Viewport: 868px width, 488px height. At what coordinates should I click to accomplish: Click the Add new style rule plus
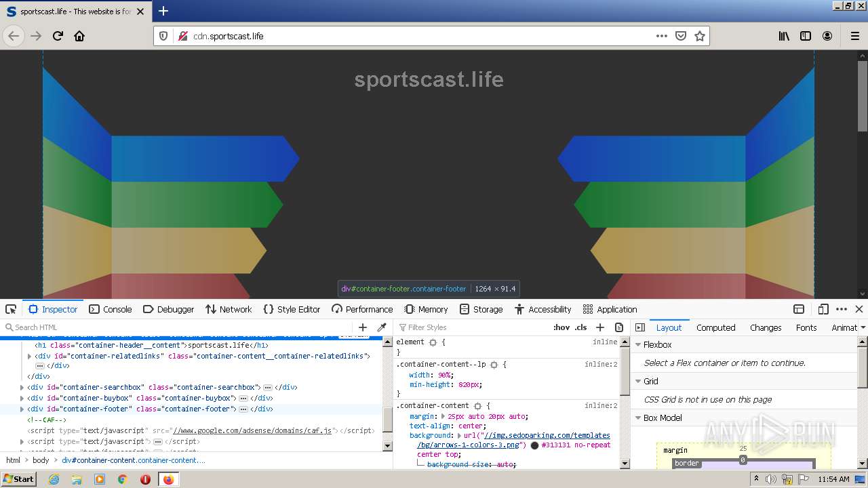[600, 327]
